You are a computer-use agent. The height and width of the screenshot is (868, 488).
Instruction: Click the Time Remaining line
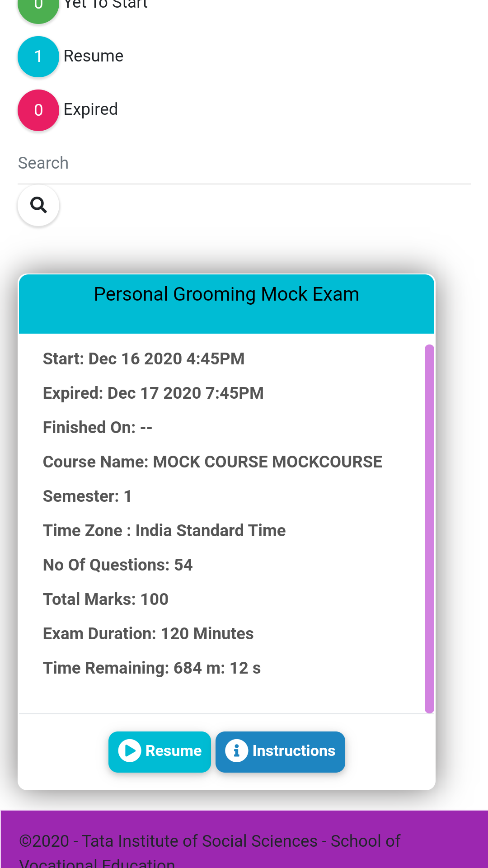pos(152,668)
